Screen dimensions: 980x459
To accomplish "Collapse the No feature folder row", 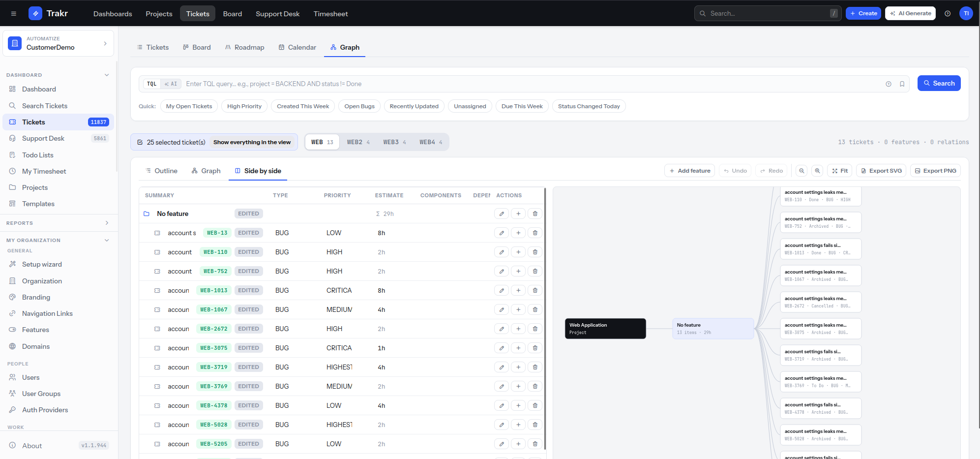I will (147, 214).
